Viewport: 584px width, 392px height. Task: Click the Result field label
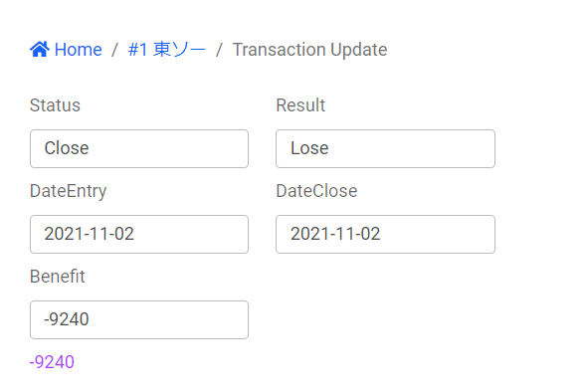(300, 105)
